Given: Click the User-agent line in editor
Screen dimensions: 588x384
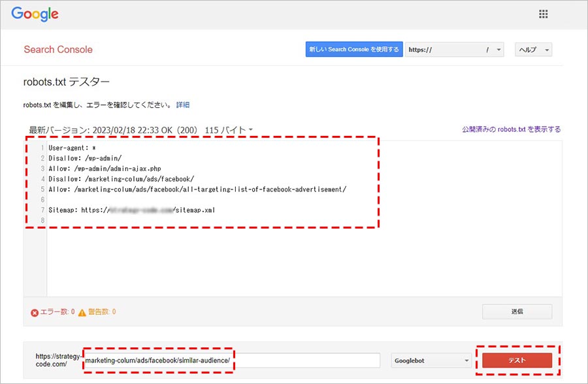Looking at the screenshot, I should [x=73, y=148].
